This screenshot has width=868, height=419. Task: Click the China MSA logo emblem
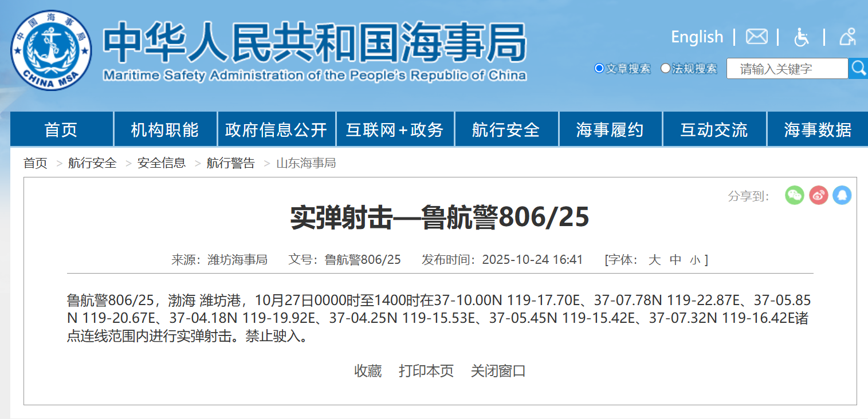pos(51,50)
